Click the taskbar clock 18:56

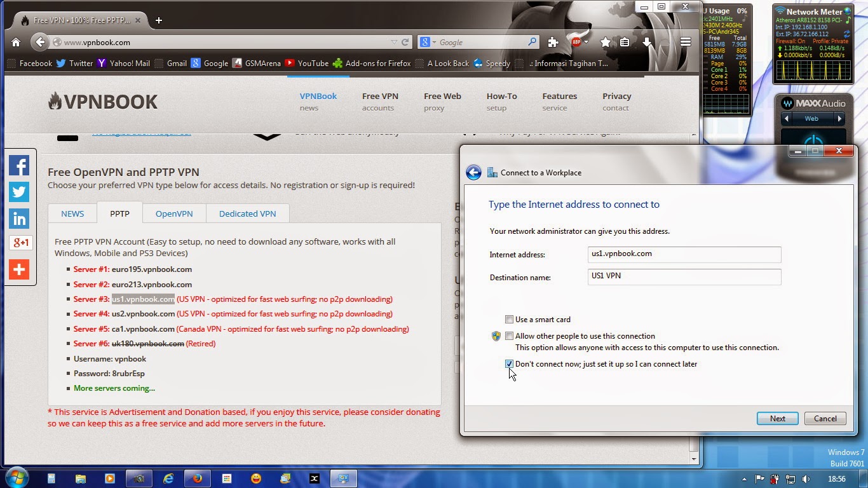coord(837,479)
